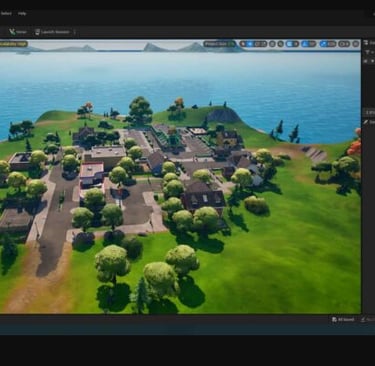
Task: Activate the Translate (move) gizmo icon
Action: [250, 44]
